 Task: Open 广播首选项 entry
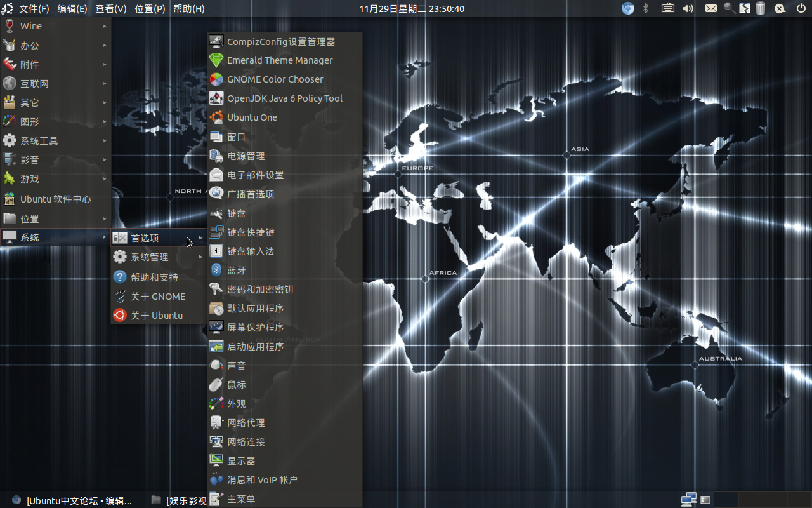pos(285,194)
